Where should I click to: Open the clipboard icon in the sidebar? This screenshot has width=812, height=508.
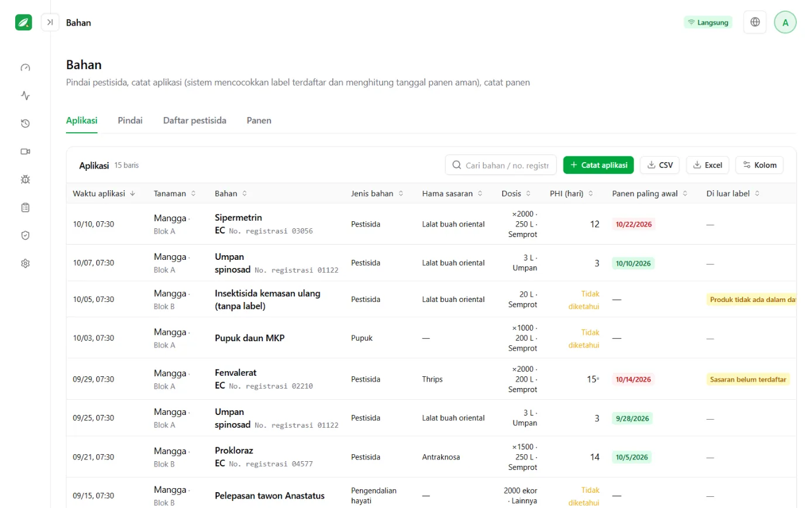[x=25, y=207]
